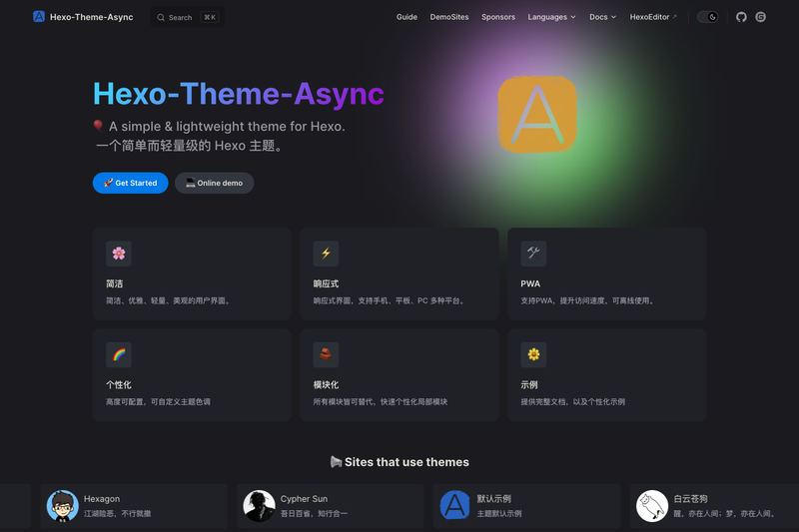Click the large orange A hero logo
Viewport: 799px width, 532px height.
click(x=537, y=115)
